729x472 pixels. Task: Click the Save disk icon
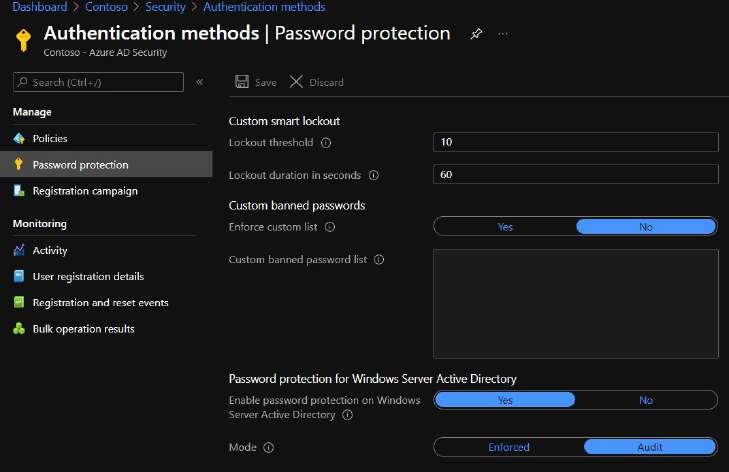[242, 82]
